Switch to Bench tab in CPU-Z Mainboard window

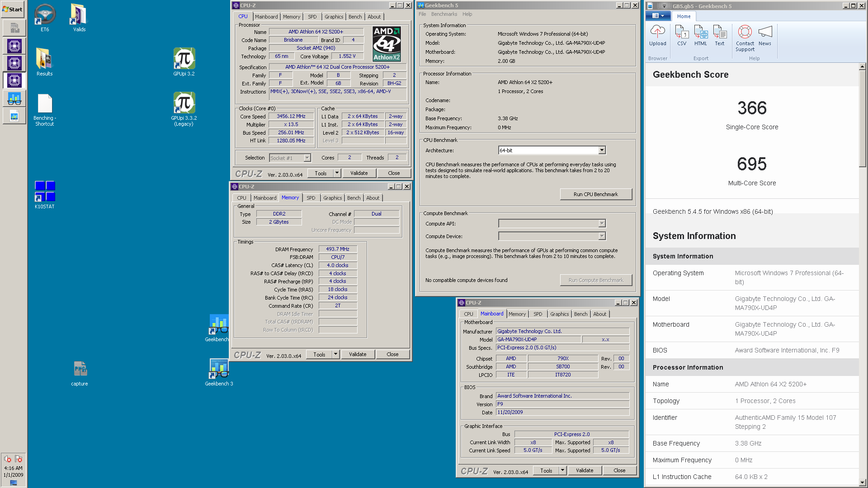581,314
